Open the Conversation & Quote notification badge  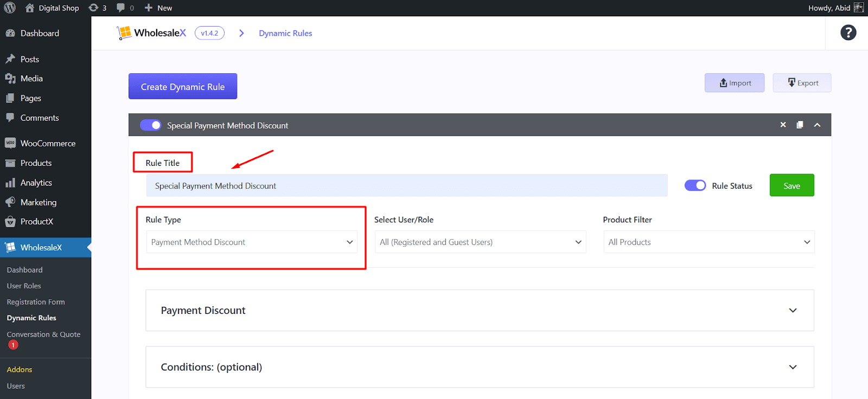pyautogui.click(x=13, y=345)
